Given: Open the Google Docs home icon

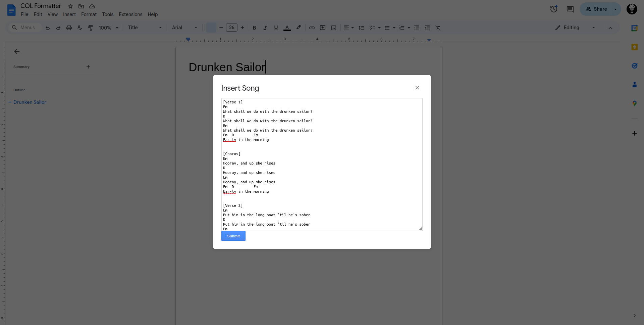Looking at the screenshot, I should [11, 10].
